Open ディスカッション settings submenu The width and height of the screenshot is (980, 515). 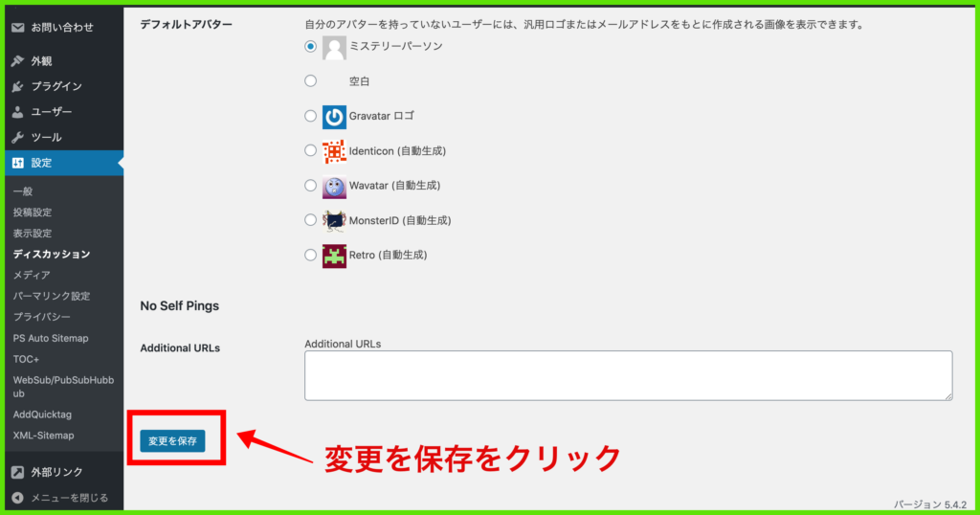(x=52, y=255)
